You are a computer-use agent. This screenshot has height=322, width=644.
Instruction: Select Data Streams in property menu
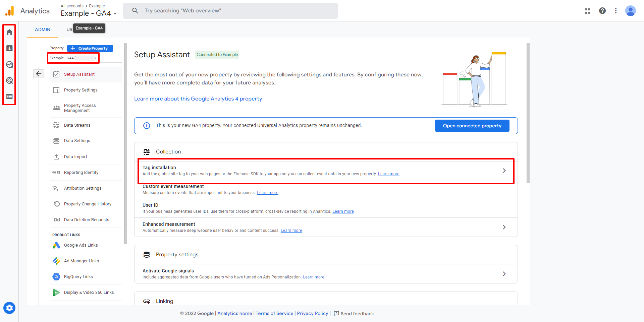77,125
